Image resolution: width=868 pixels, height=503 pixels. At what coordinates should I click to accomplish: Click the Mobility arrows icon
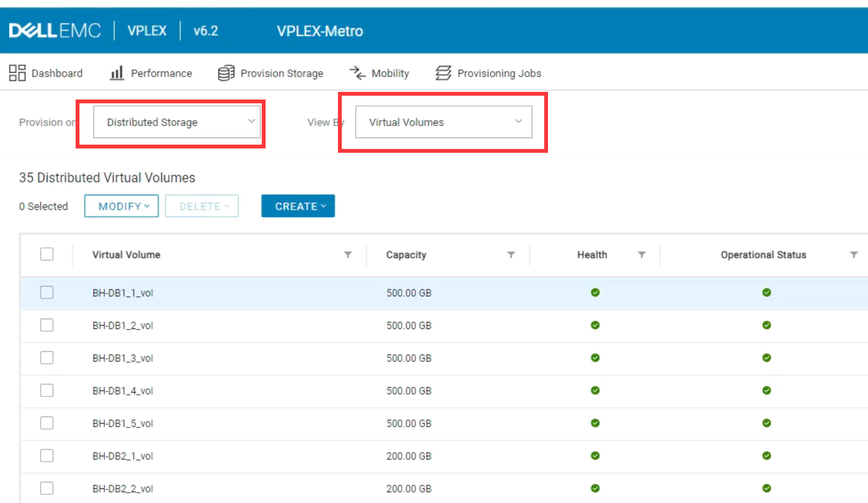[x=358, y=73]
